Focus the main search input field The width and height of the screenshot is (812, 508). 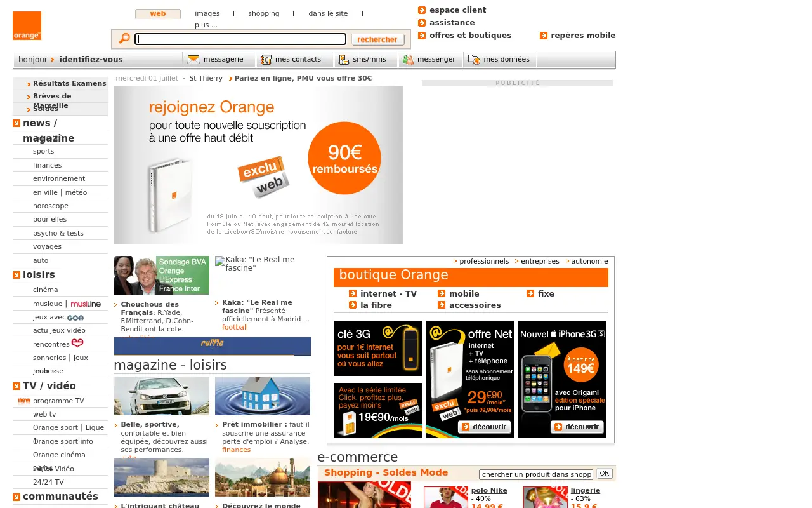tap(240, 39)
